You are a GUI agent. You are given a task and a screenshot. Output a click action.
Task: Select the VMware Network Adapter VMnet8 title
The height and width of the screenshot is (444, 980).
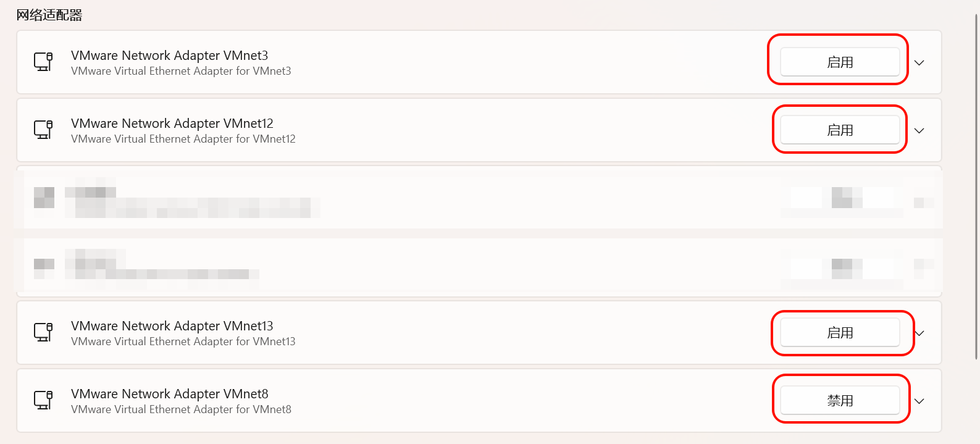pos(169,393)
